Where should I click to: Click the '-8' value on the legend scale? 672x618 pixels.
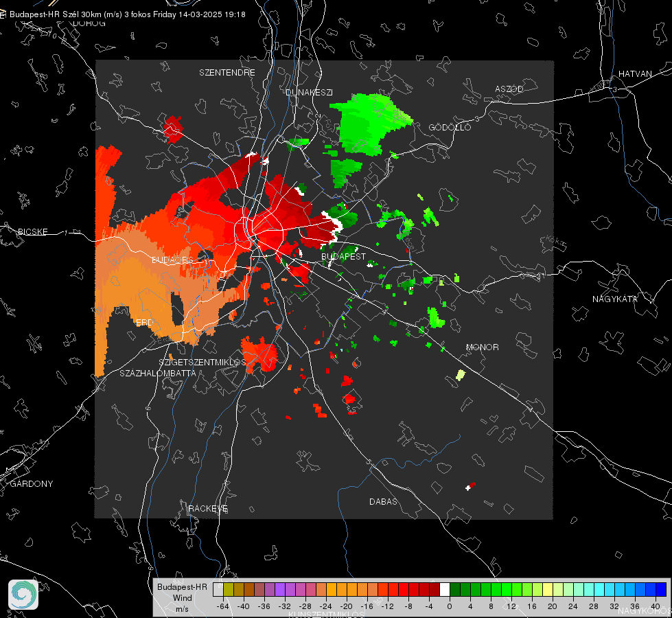(409, 606)
